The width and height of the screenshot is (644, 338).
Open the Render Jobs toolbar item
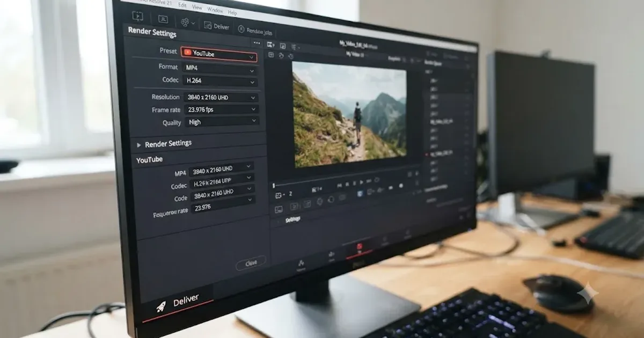click(255, 30)
